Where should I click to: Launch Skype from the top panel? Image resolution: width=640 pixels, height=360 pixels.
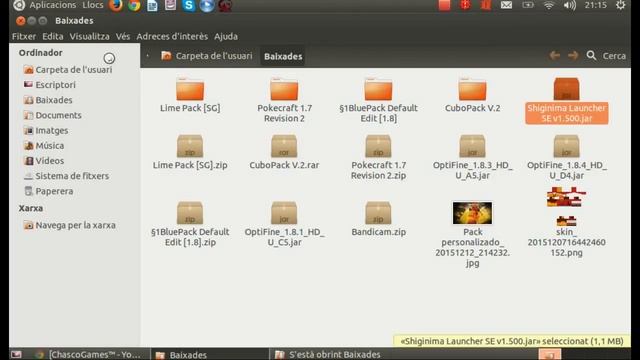[189, 5]
